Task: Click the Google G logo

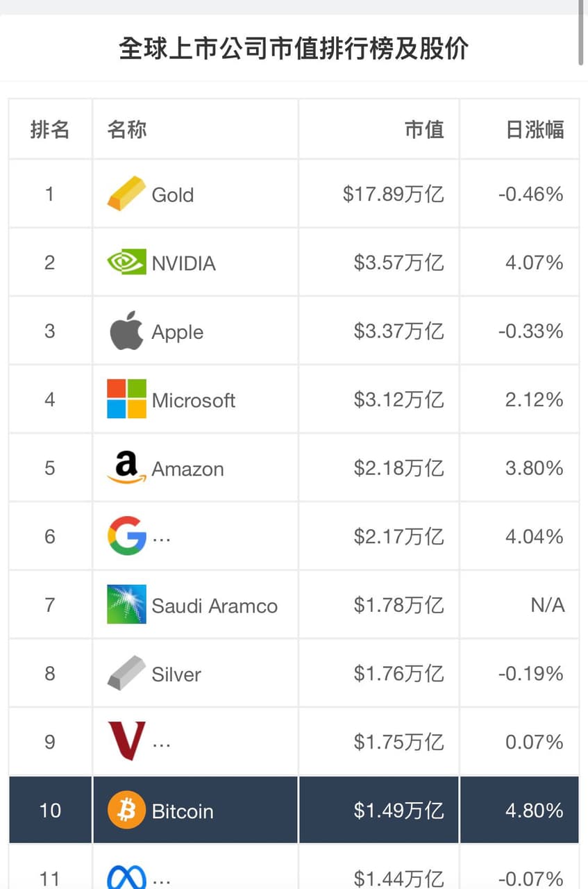Action: [126, 536]
